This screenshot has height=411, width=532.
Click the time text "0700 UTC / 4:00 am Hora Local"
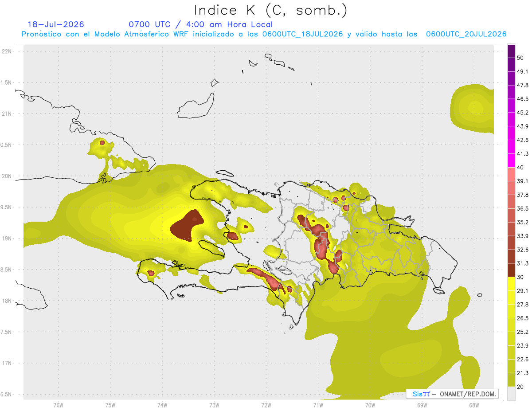coord(201,24)
